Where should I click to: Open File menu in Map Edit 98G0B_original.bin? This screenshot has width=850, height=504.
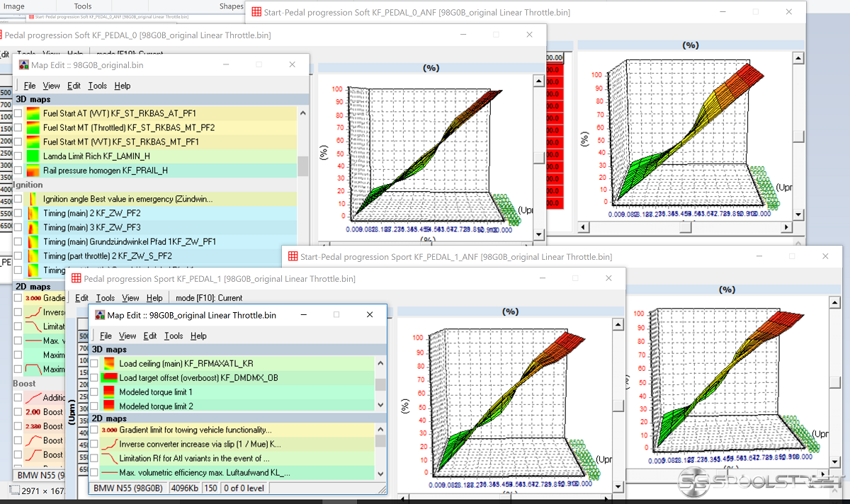point(30,86)
